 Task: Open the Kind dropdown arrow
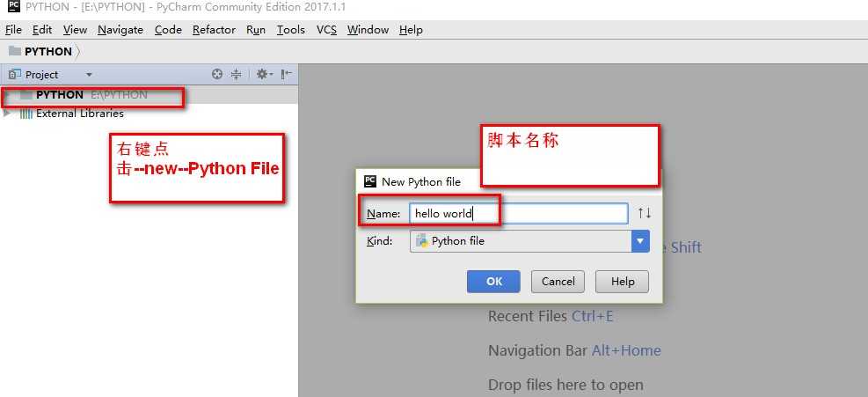tap(640, 241)
